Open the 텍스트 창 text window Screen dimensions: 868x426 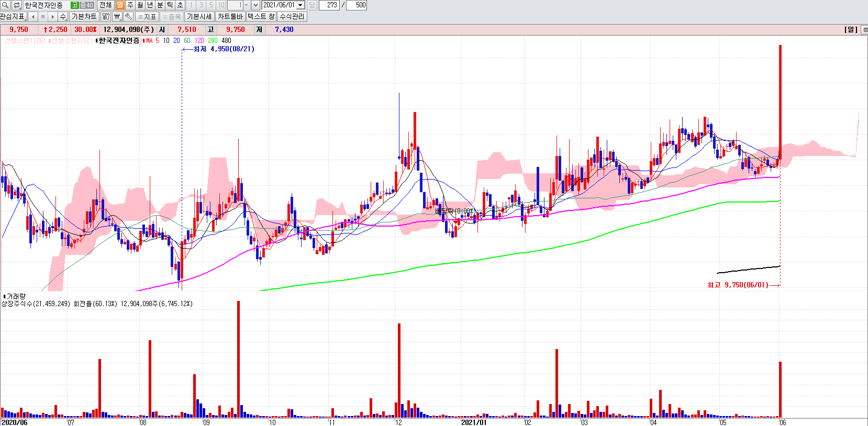tap(261, 17)
